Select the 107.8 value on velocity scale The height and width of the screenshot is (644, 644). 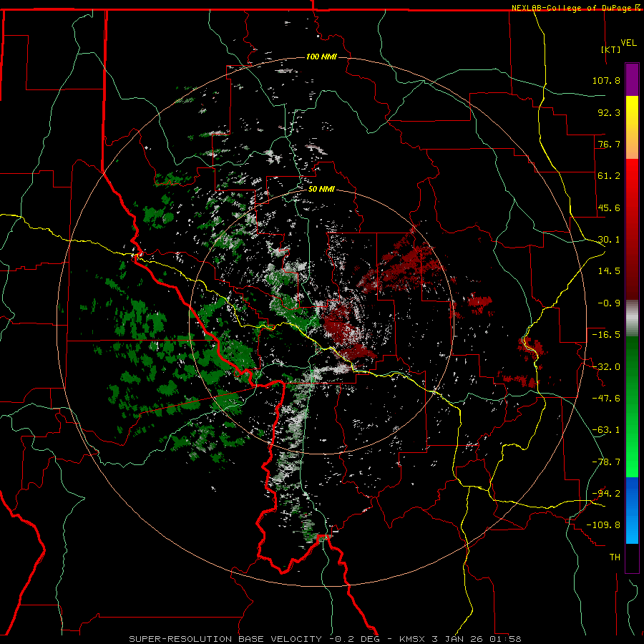606,80
